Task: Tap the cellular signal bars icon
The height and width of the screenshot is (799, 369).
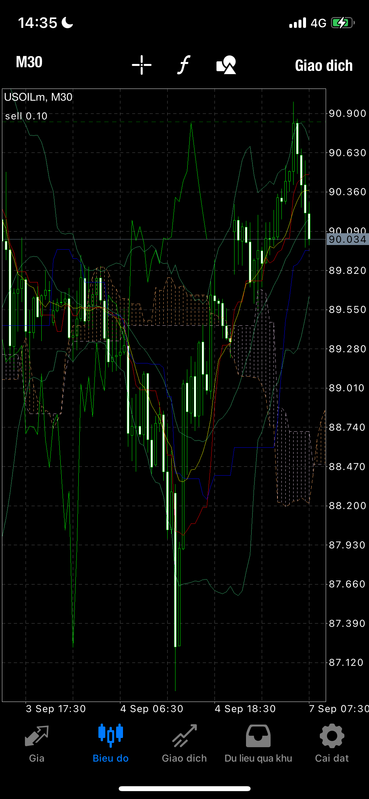Action: pyautogui.click(x=298, y=23)
